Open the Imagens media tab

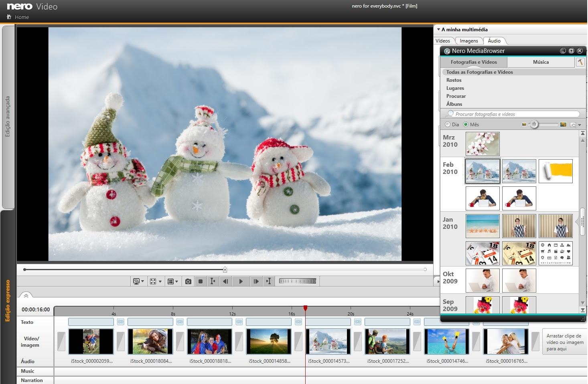point(469,41)
